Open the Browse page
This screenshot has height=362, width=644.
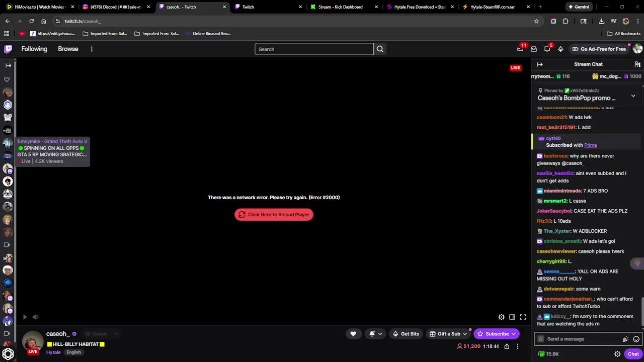coord(68,49)
